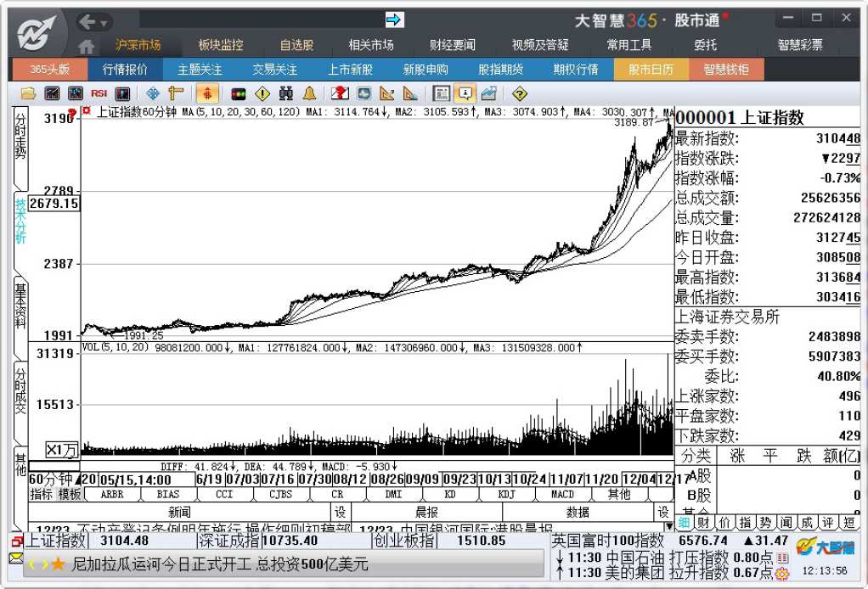Viewport: 868px width, 589px height.
Task: Click the RSI indicator toolbar icon
Action: click(x=99, y=93)
